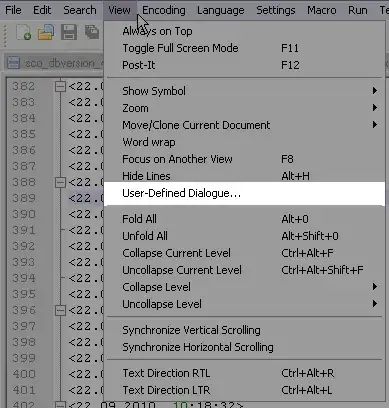Expand the Uncollapse Level submenu

click(x=245, y=304)
